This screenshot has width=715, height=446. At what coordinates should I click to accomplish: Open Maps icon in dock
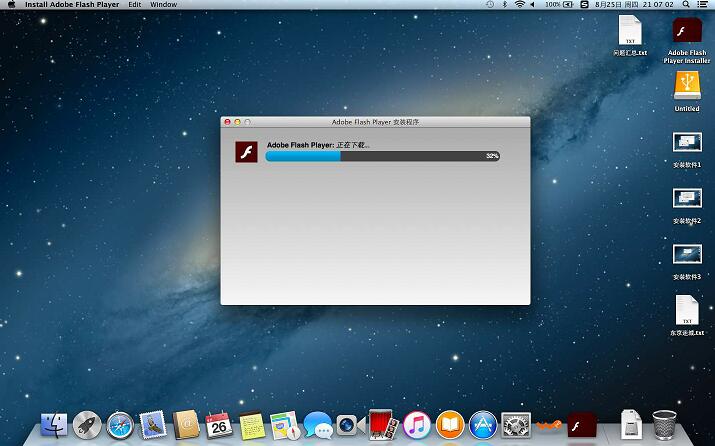tap(285, 425)
